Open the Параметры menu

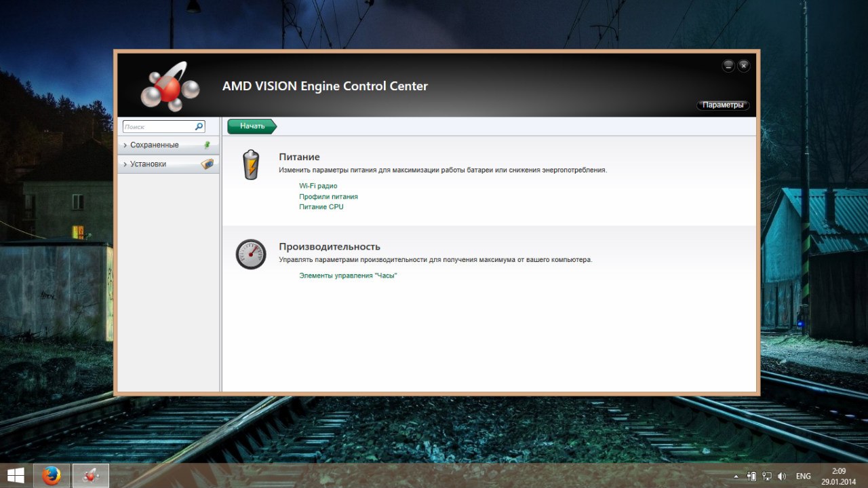[x=723, y=105]
